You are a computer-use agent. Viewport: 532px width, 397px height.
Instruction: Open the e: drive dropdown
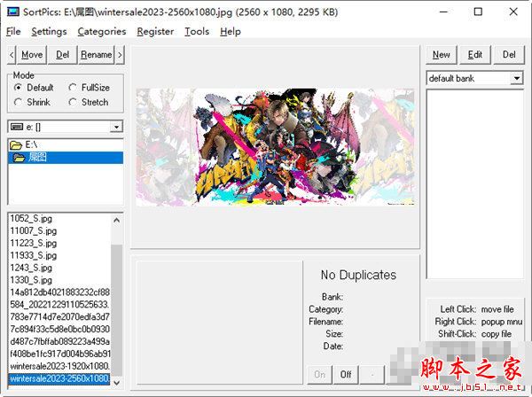coord(116,127)
